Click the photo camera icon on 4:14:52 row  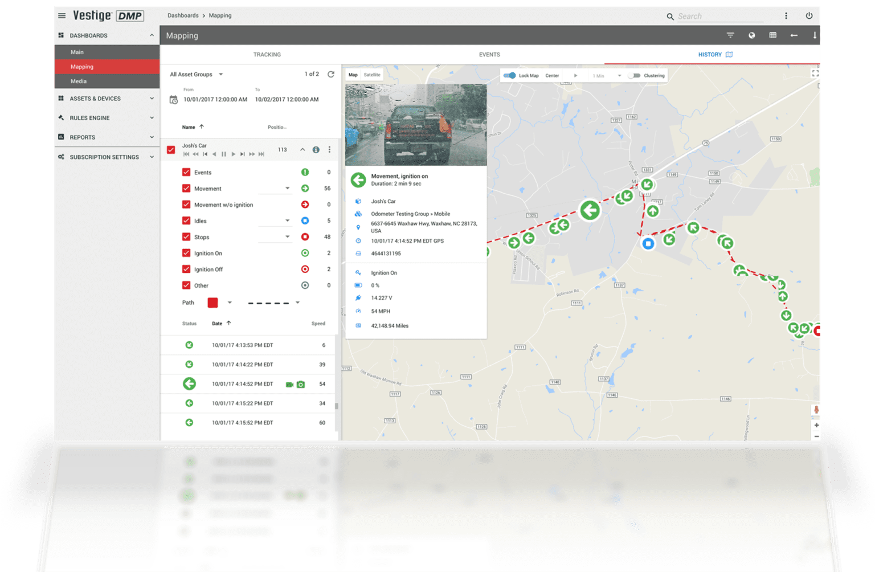point(301,385)
